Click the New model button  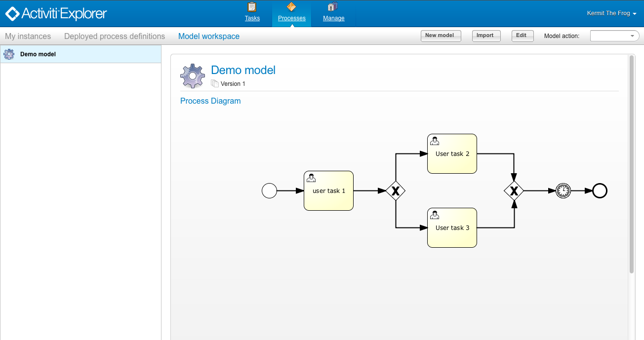441,36
